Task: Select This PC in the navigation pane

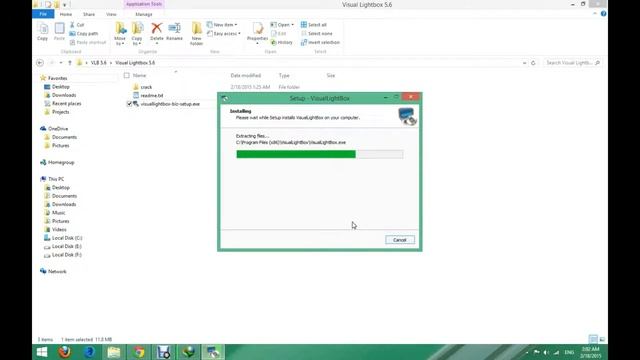Action: [56, 179]
